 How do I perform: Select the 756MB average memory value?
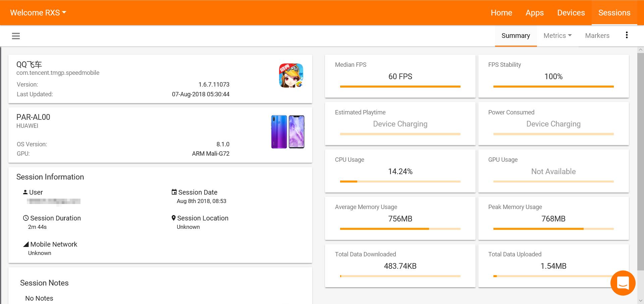[400, 219]
